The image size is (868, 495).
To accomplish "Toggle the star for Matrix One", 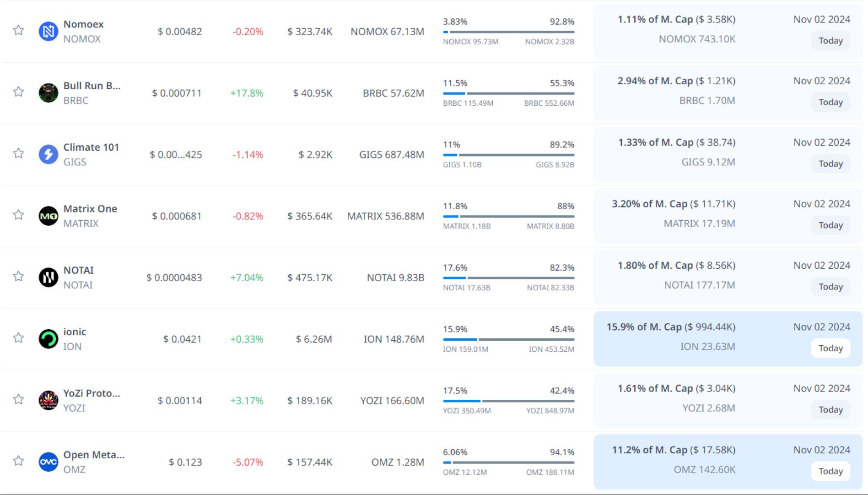I will coord(18,215).
